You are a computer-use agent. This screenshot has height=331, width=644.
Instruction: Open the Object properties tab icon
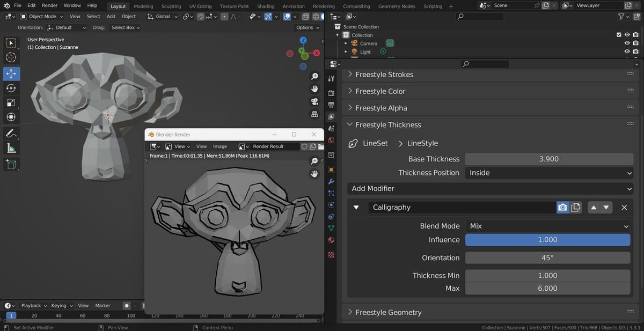[331, 170]
